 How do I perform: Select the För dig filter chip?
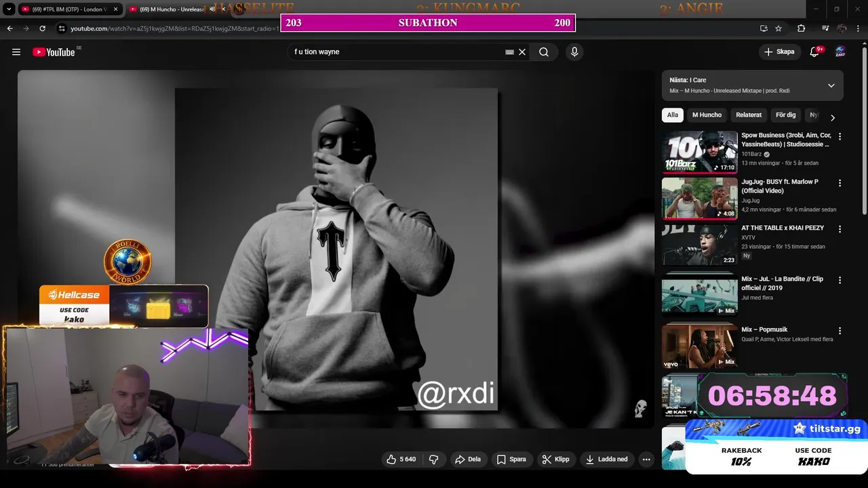tap(786, 115)
